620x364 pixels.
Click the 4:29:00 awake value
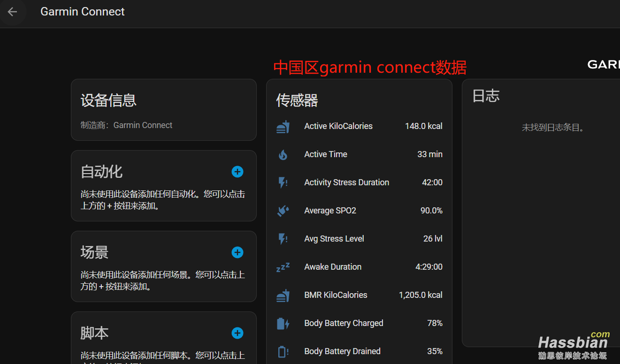tap(429, 267)
